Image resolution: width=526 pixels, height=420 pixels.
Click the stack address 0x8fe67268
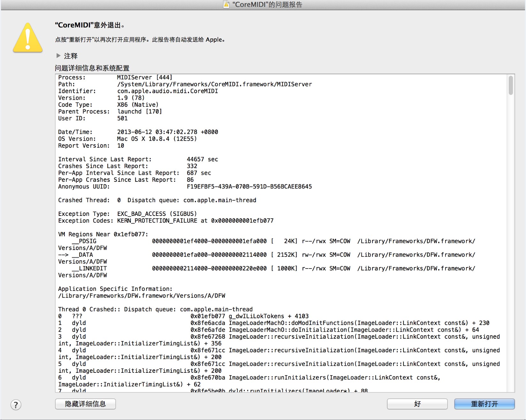tap(208, 337)
